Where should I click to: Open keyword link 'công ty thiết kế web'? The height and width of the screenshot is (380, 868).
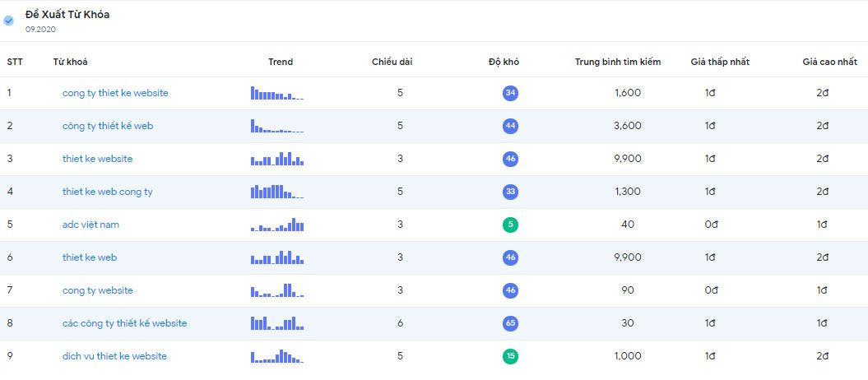(108, 126)
